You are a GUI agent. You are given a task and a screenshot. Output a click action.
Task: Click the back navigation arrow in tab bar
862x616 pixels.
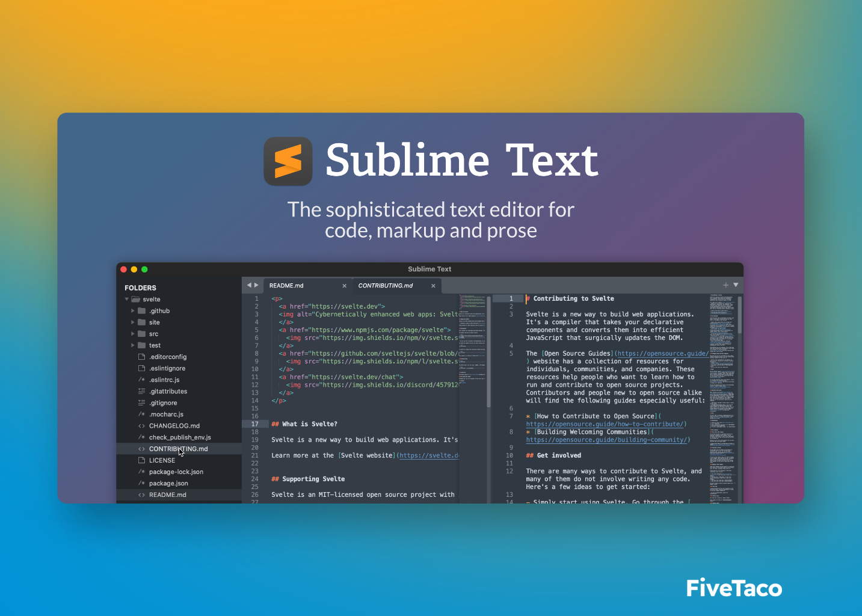(x=248, y=285)
